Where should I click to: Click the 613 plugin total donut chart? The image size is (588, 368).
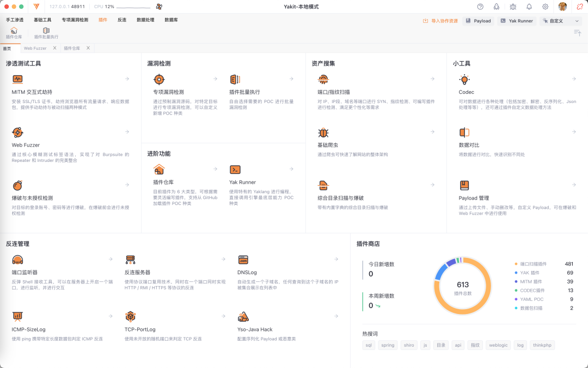pos(463,286)
